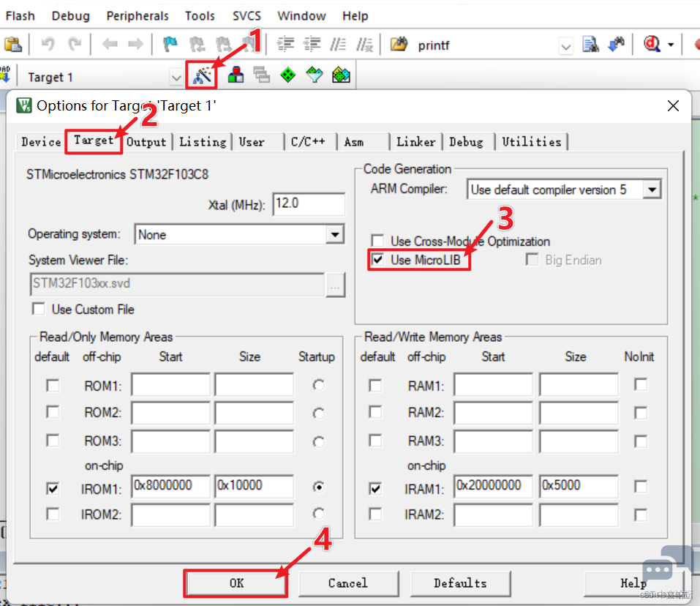
Task: Click the Find in Files folder icon
Action: [x=399, y=44]
